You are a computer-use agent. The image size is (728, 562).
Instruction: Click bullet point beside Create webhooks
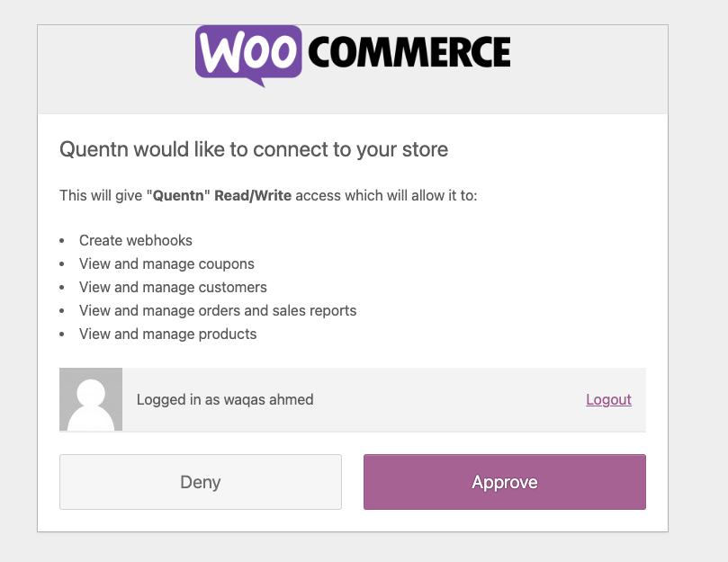tap(62, 241)
